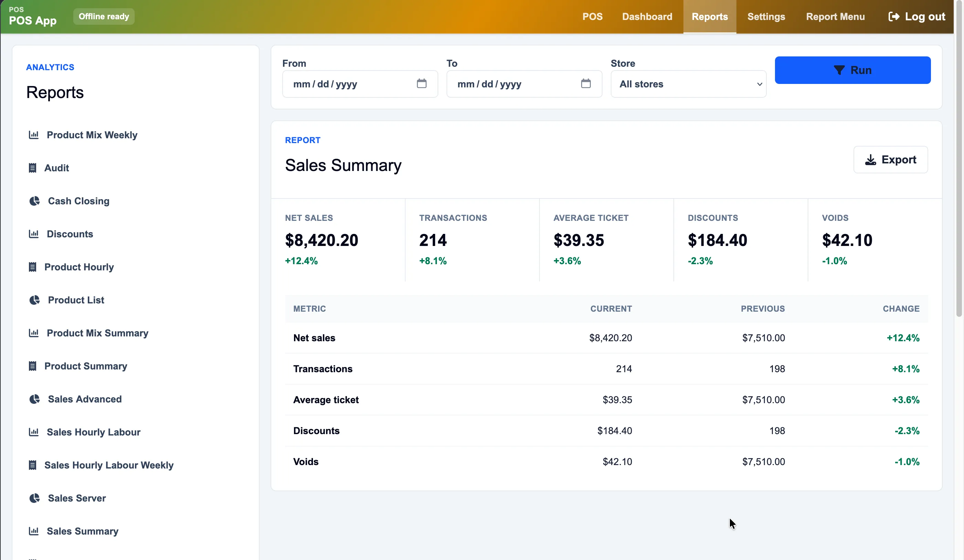Screen dimensions: 964x560
Task: Click the Transactions row previous value 198
Action: pyautogui.click(x=777, y=369)
